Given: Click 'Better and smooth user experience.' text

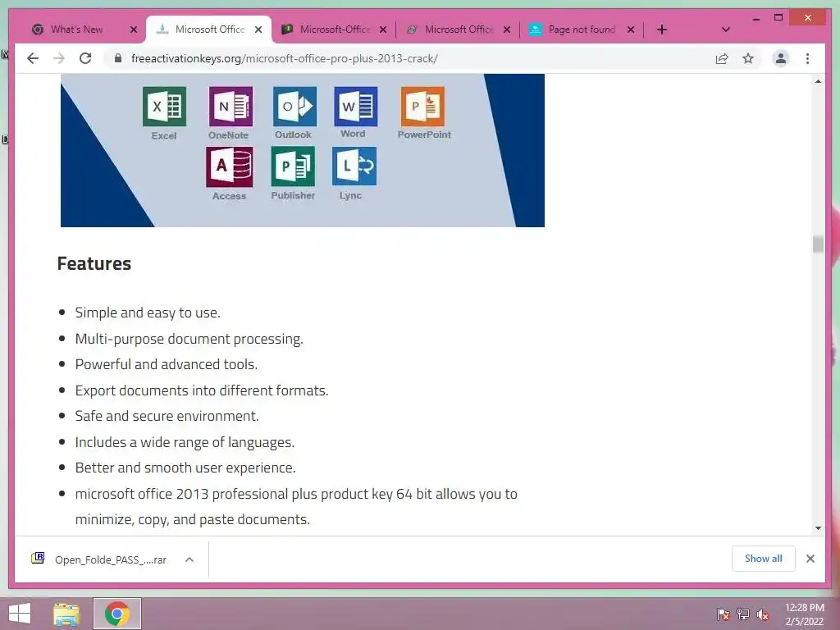Looking at the screenshot, I should coord(185,468).
